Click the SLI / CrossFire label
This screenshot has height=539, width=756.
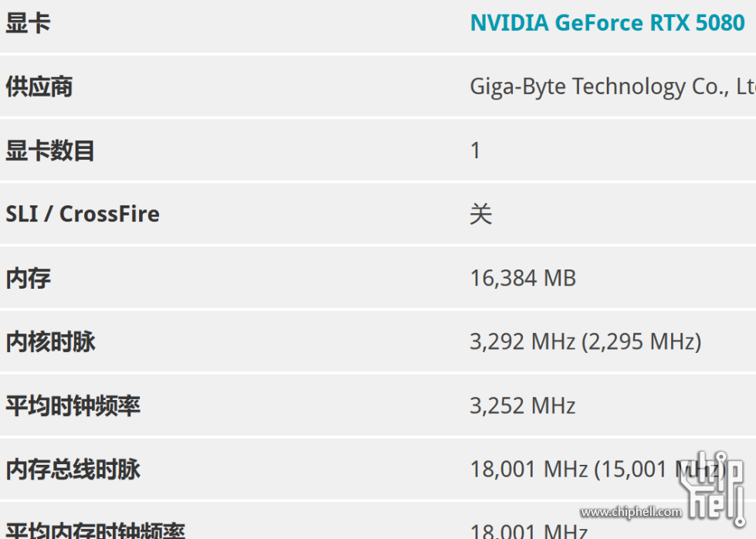[x=83, y=214]
